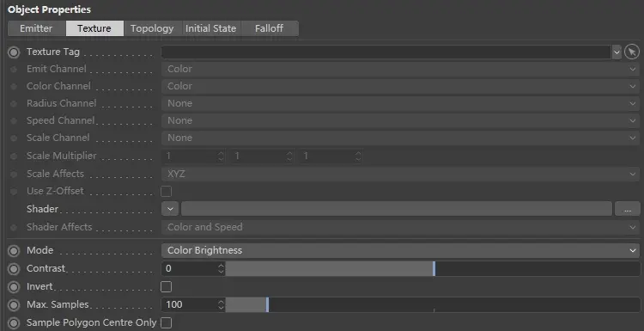
Task: Click the Scale Channel animation dot
Action: pyautogui.click(x=14, y=138)
